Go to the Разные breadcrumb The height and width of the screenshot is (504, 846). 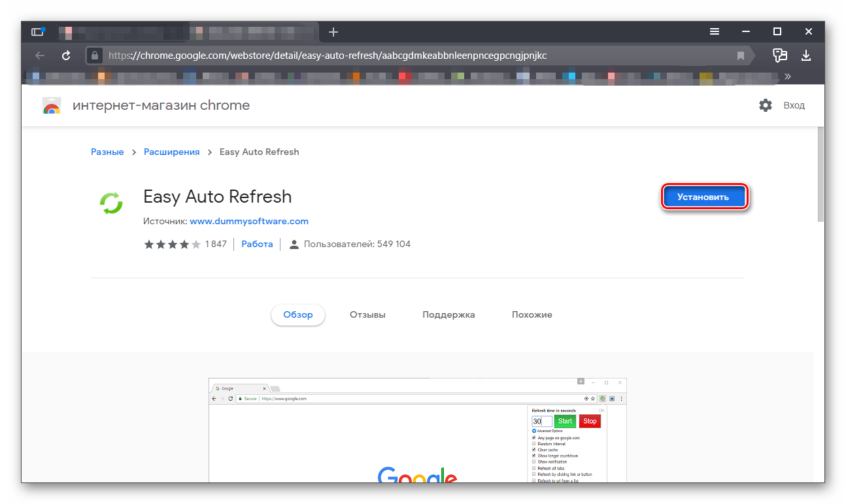pos(107,152)
